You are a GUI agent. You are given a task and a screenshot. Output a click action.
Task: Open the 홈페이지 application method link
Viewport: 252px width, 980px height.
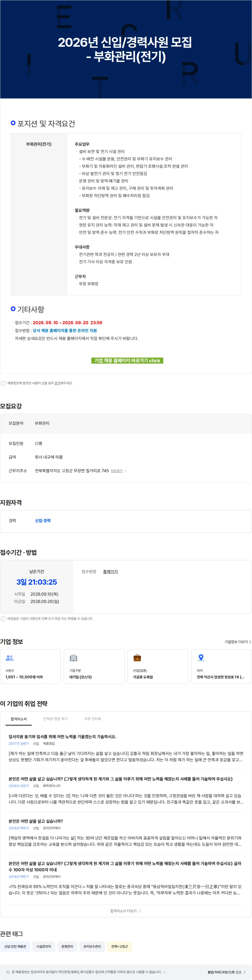pyautogui.click(x=111, y=572)
